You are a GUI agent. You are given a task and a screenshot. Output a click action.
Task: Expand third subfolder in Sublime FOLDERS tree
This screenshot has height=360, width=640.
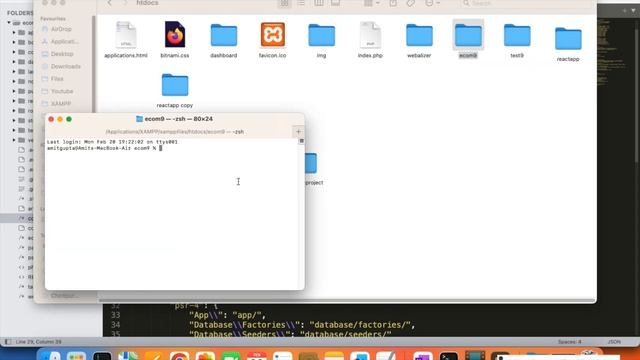[x=14, y=52]
